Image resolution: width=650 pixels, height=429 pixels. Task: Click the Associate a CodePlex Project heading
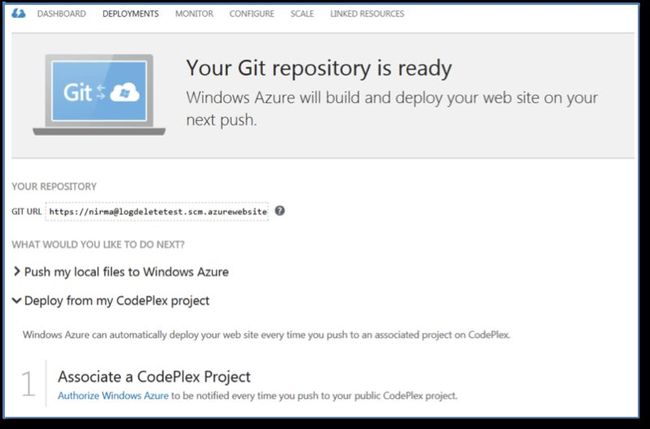[154, 377]
